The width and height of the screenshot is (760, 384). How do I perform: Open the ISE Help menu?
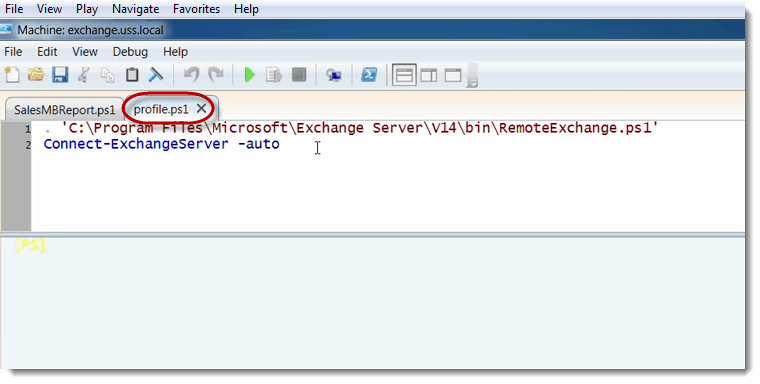pos(175,52)
